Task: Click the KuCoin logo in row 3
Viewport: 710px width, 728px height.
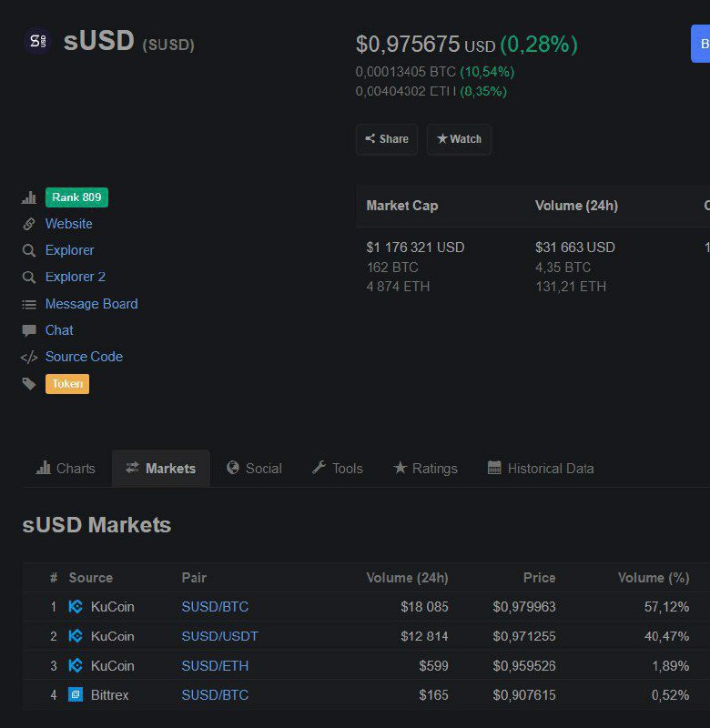Action: (76, 665)
